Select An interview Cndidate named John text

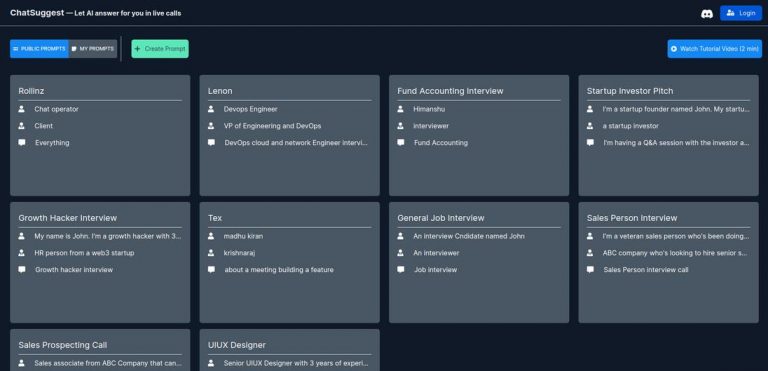tap(469, 236)
